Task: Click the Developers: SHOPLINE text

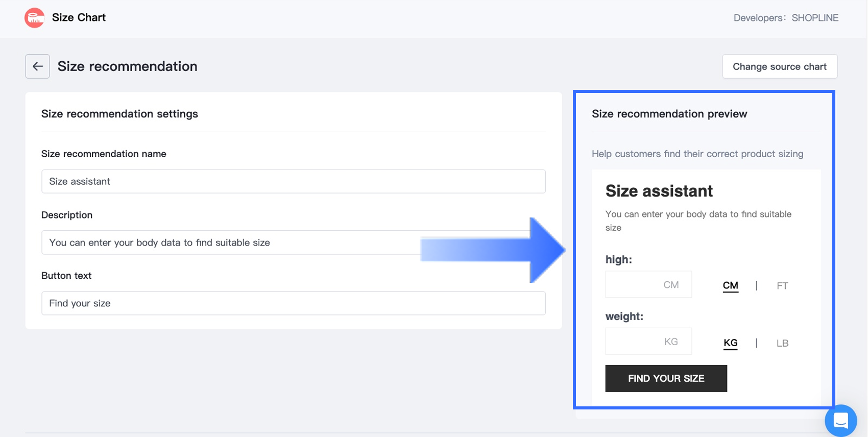Action: point(785,18)
